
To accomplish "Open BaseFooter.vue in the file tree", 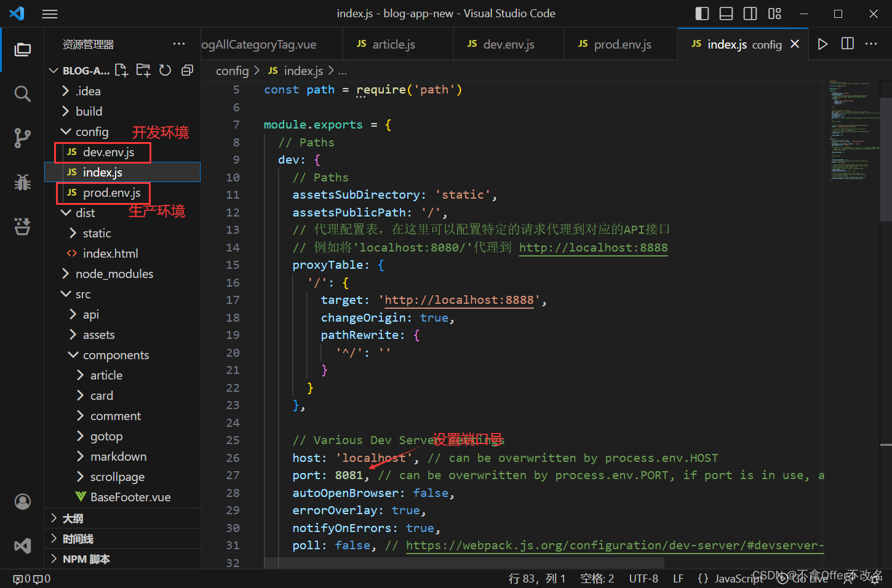I will tap(122, 497).
